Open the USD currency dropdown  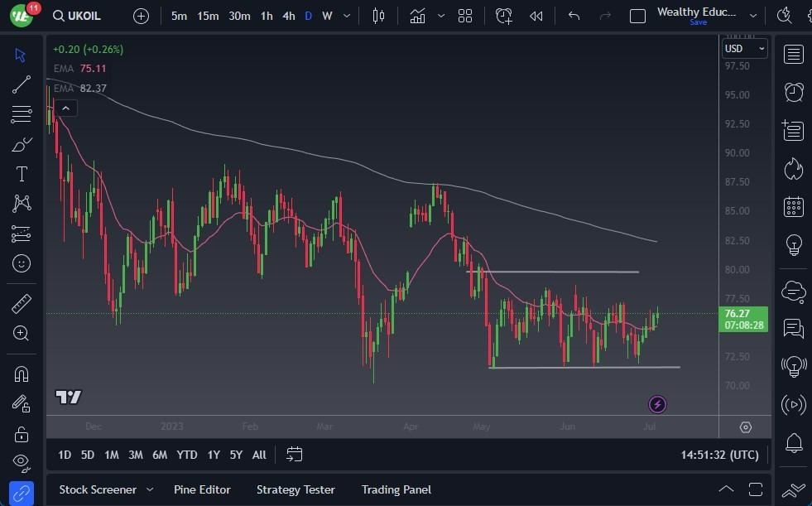(x=744, y=49)
